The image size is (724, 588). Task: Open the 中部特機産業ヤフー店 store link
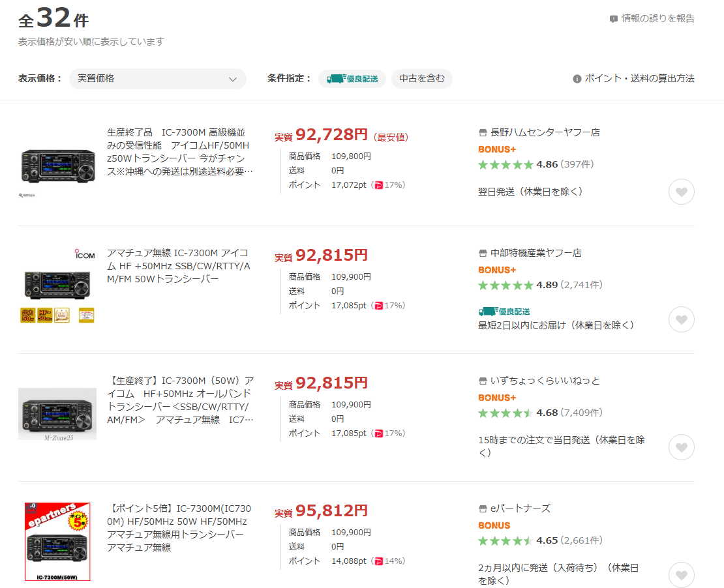click(535, 253)
